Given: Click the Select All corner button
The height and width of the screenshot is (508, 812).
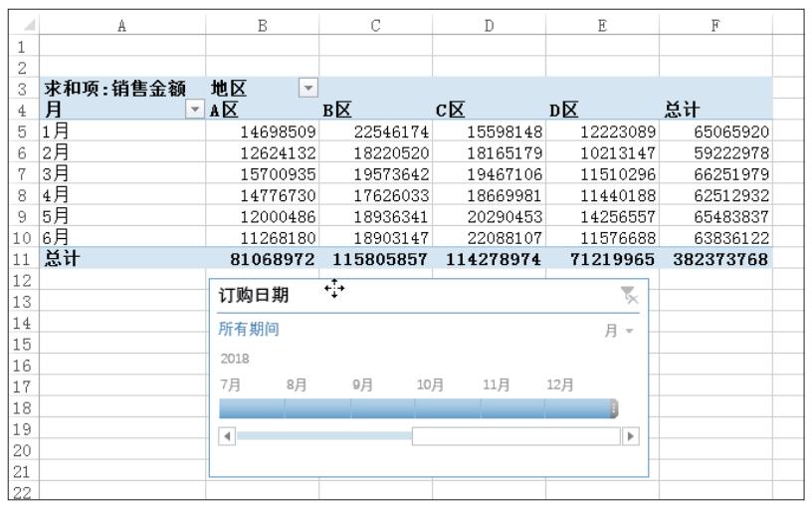Looking at the screenshot, I should tap(24, 24).
